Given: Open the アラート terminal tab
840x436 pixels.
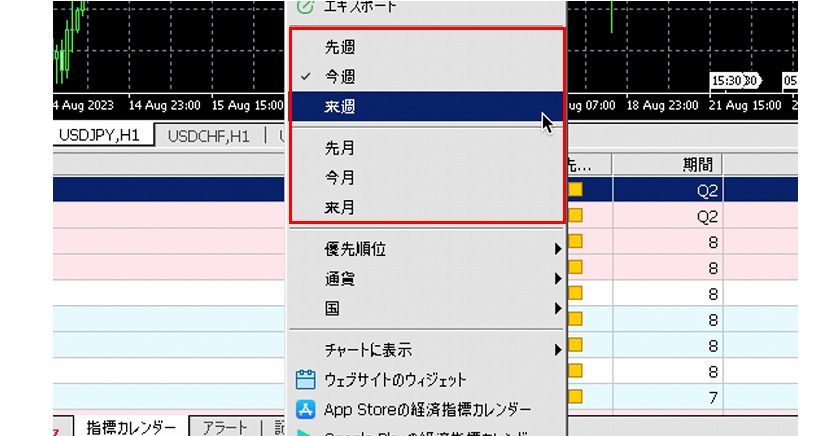Looking at the screenshot, I should 224,427.
